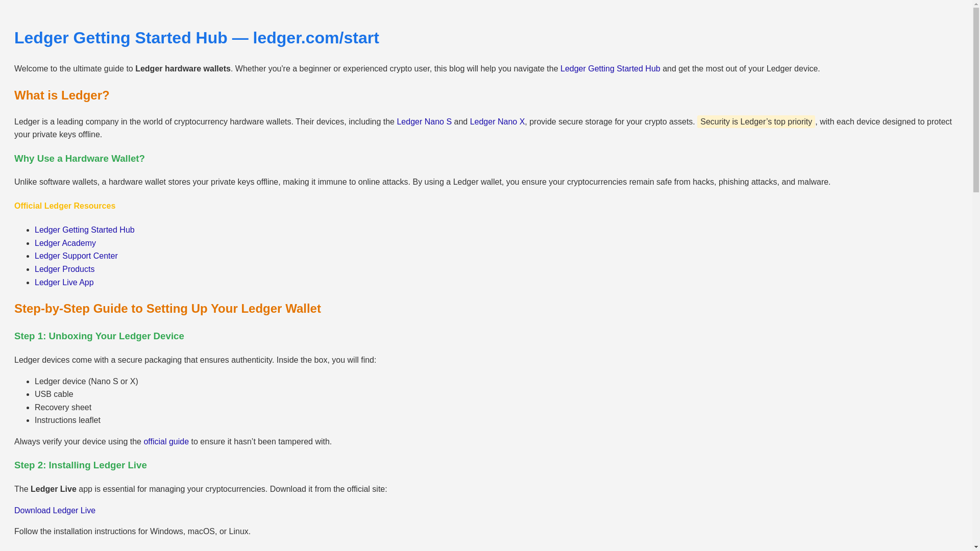The width and height of the screenshot is (980, 551).
Task: Click Ledger Getting Started Hub in resources list
Action: (x=84, y=230)
